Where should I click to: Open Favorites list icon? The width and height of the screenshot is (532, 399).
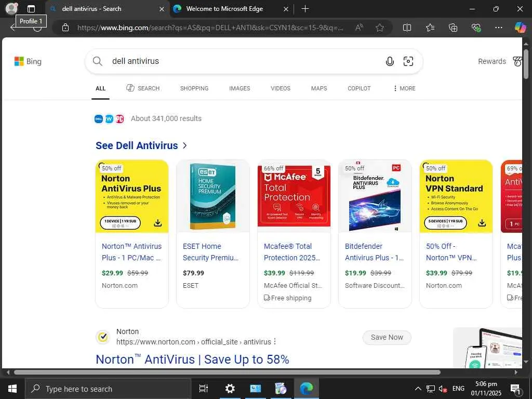pyautogui.click(x=430, y=28)
